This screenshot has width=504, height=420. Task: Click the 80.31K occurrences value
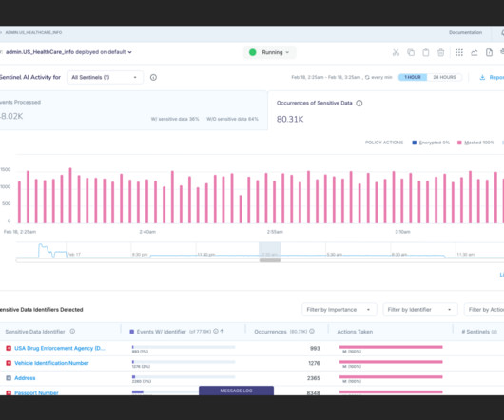click(x=290, y=119)
